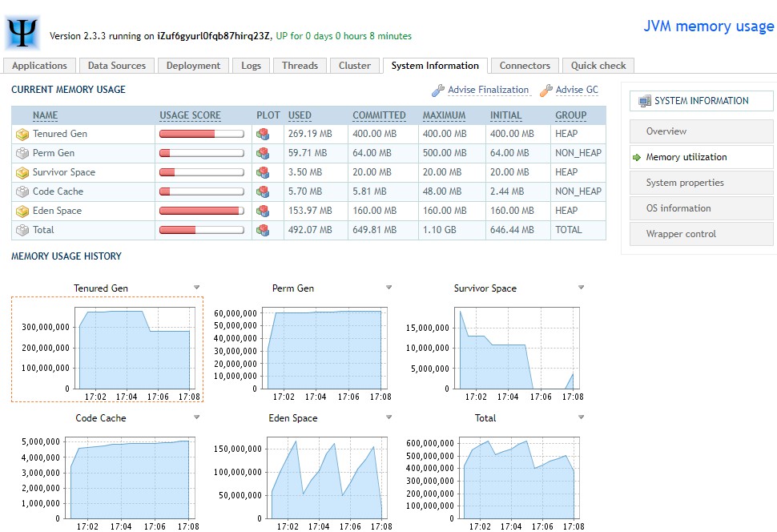Expand the Tenured Gen chart dropdown arrow

tap(196, 288)
